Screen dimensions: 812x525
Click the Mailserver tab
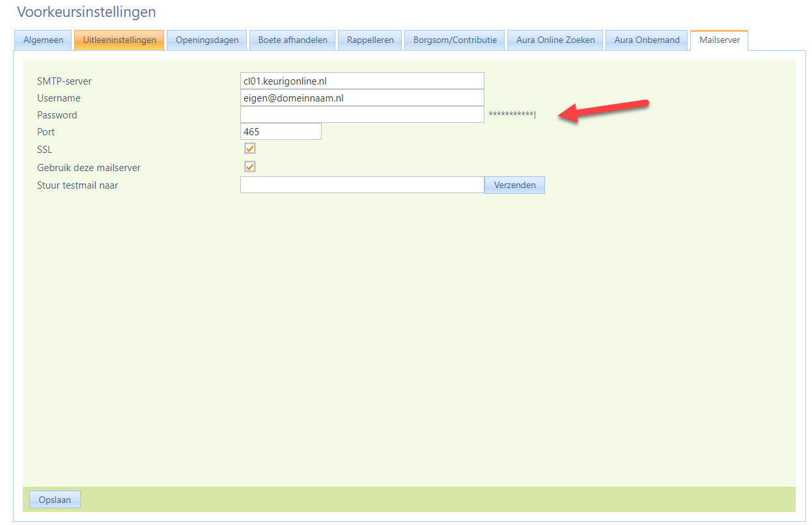click(720, 40)
